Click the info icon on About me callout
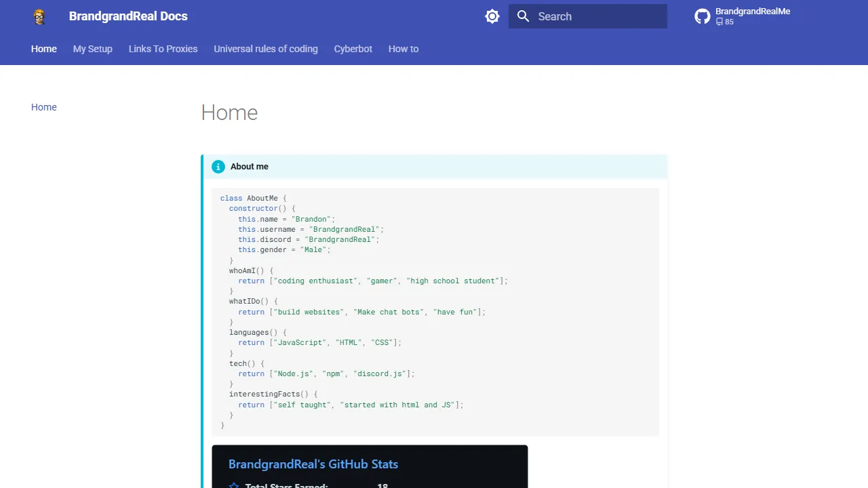The height and width of the screenshot is (488, 868). point(218,166)
